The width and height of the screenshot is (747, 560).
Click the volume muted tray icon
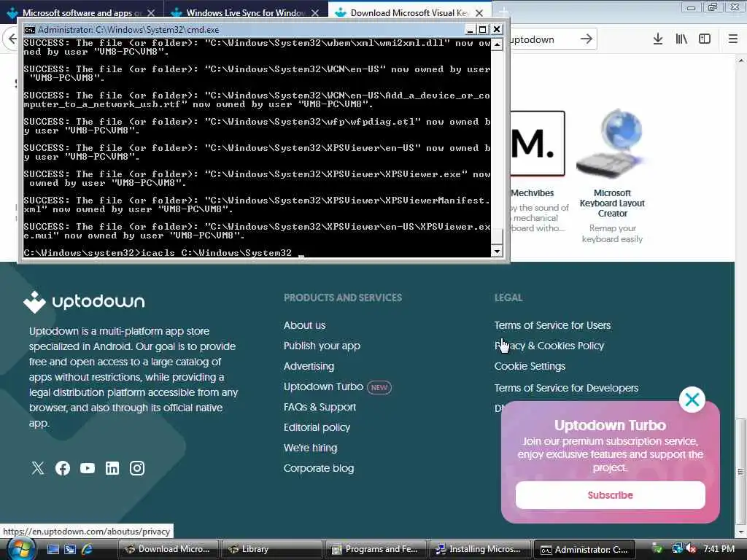[692, 549]
